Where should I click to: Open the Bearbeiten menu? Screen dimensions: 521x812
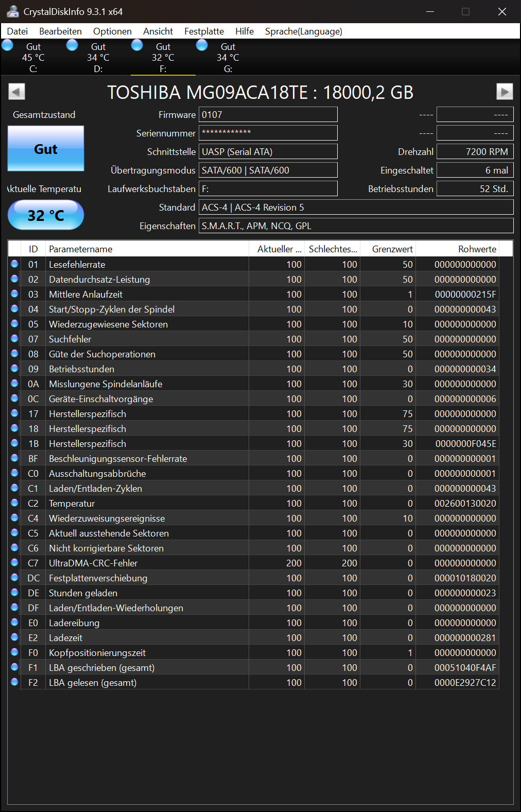tap(60, 31)
